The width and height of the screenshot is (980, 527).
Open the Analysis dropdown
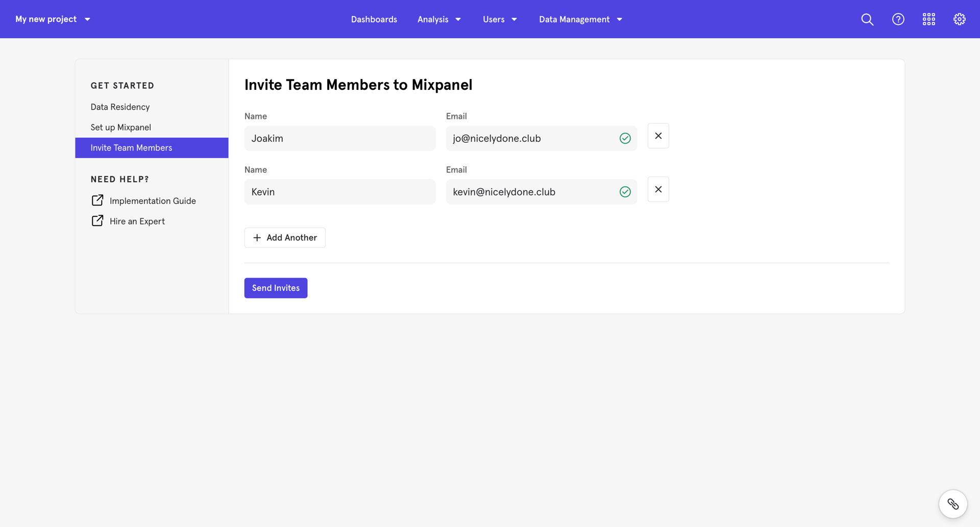tap(439, 19)
